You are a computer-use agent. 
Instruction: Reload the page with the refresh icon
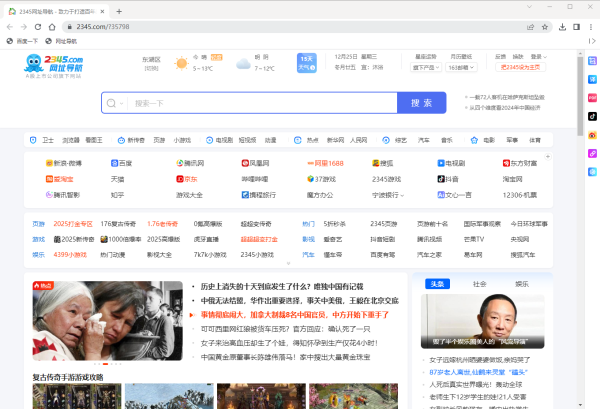point(38,27)
